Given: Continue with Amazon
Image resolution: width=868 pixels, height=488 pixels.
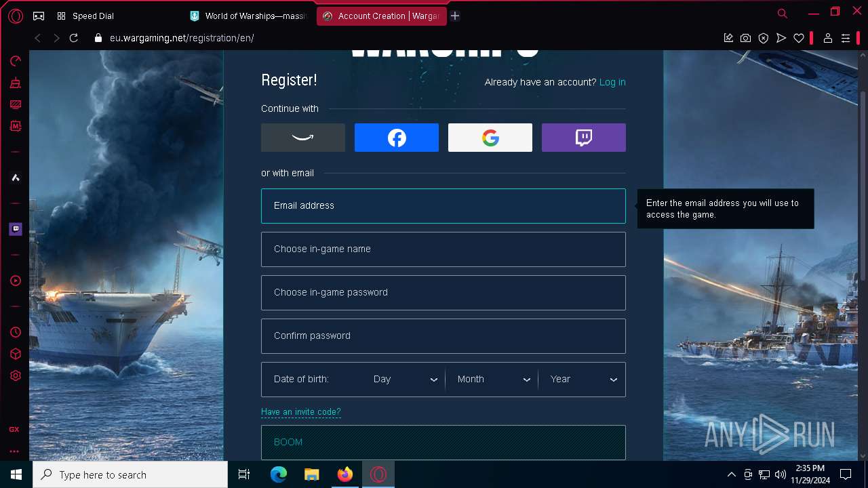Looking at the screenshot, I should (x=303, y=138).
